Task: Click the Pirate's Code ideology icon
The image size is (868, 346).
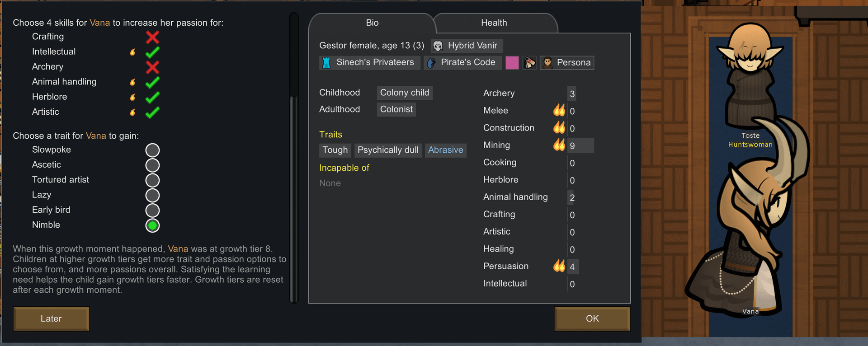Action: pos(431,63)
